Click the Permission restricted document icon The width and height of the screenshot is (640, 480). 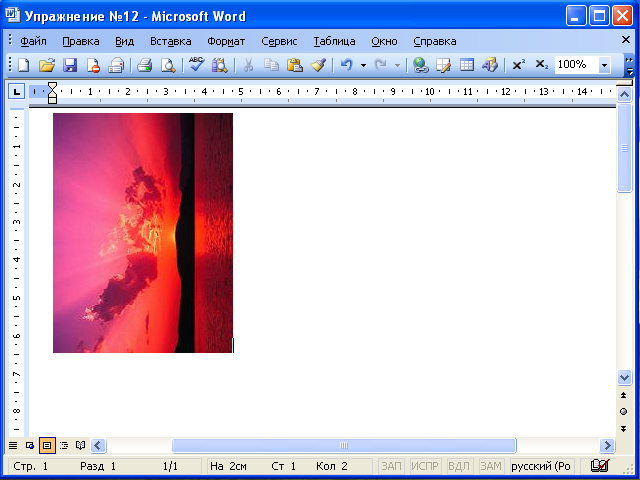tap(93, 64)
